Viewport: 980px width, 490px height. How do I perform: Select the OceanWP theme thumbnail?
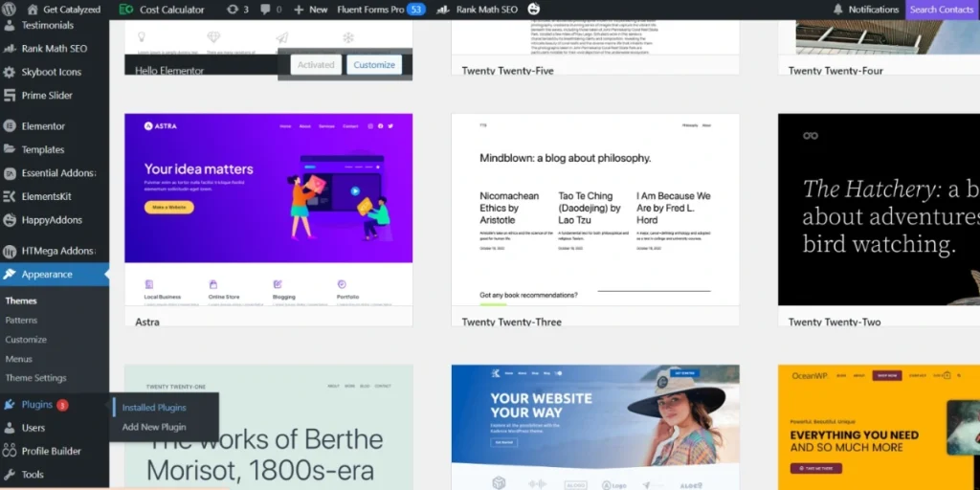[x=879, y=428]
